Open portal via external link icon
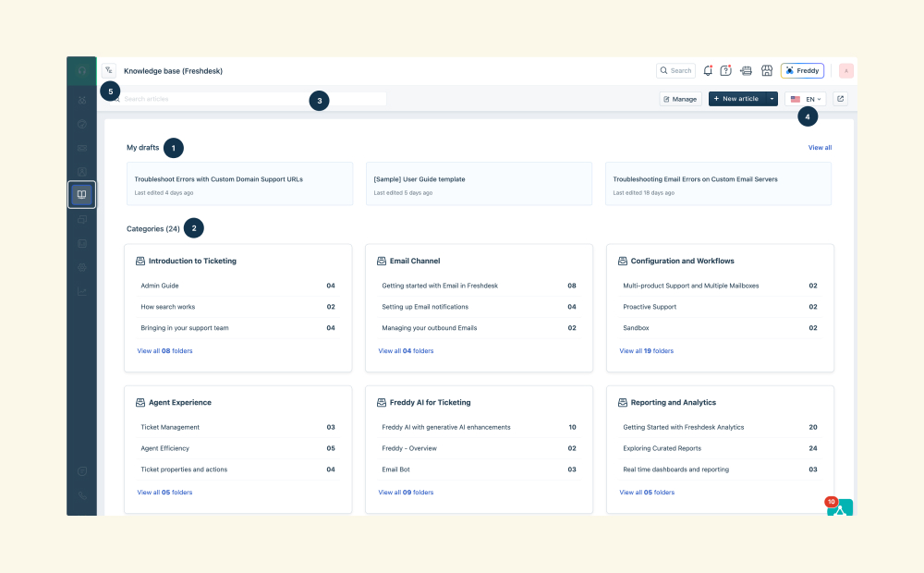This screenshot has height=573, width=924. [x=840, y=99]
